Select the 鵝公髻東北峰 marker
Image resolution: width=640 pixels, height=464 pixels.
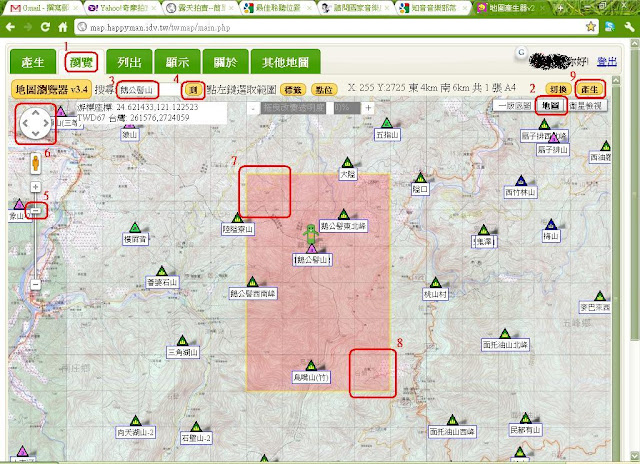[343, 214]
